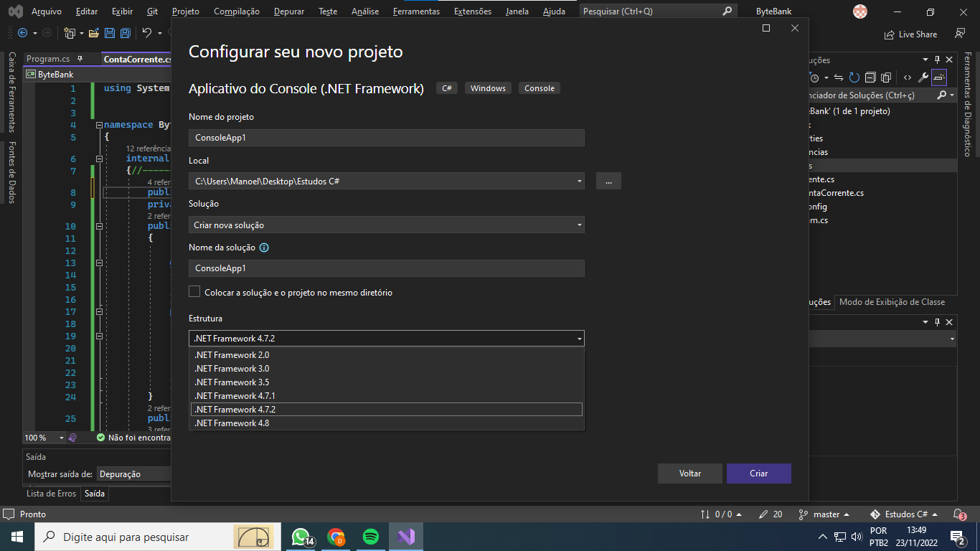This screenshot has width=980, height=551.
Task: Open the 'Ferramentas de Diagnóstico' side tab
Action: coord(967,104)
